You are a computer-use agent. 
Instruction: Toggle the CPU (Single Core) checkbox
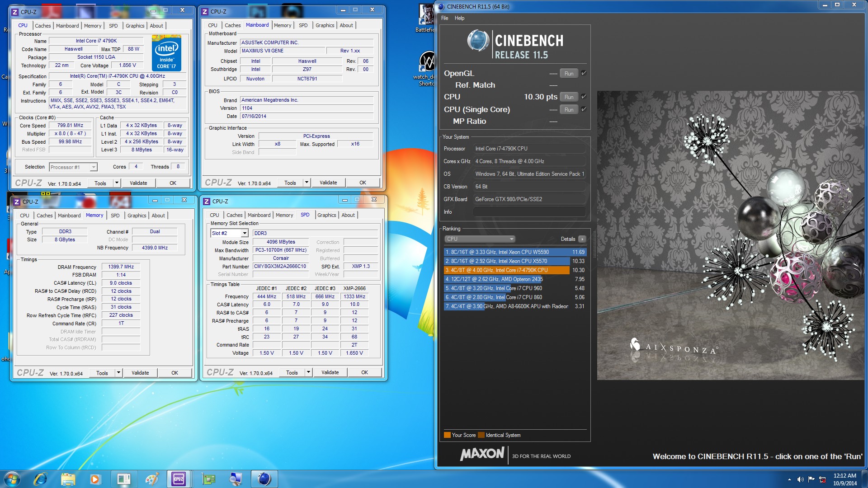point(584,109)
